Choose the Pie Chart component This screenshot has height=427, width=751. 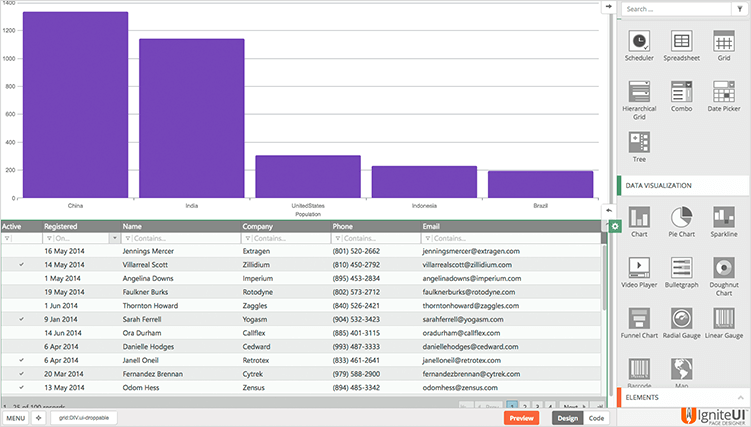click(682, 217)
